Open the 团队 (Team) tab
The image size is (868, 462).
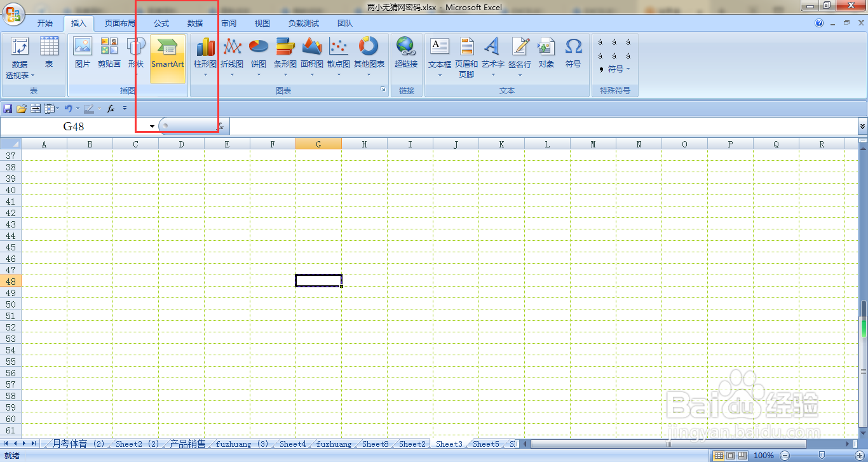tap(345, 24)
